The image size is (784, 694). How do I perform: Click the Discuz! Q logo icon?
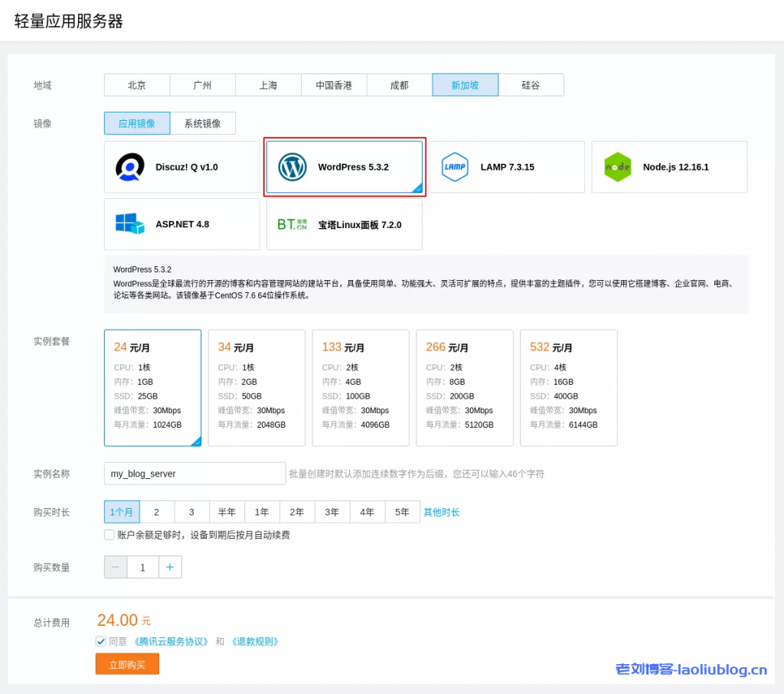[x=129, y=167]
